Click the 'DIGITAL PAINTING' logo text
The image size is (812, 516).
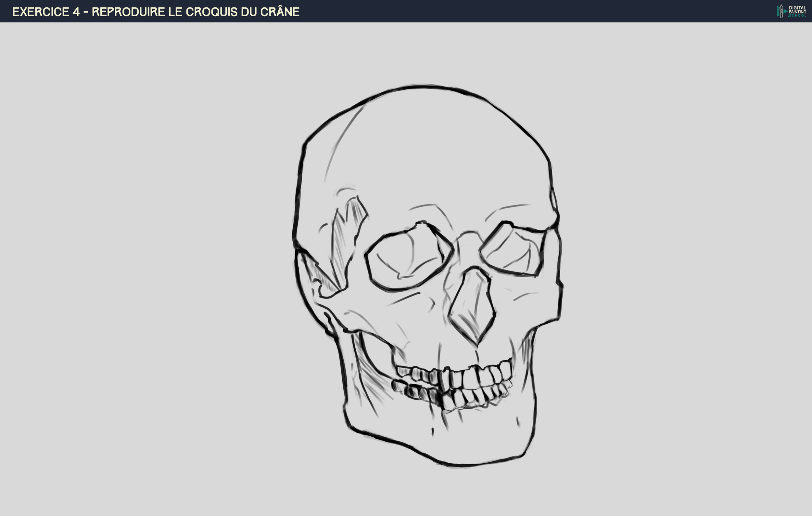click(x=797, y=10)
